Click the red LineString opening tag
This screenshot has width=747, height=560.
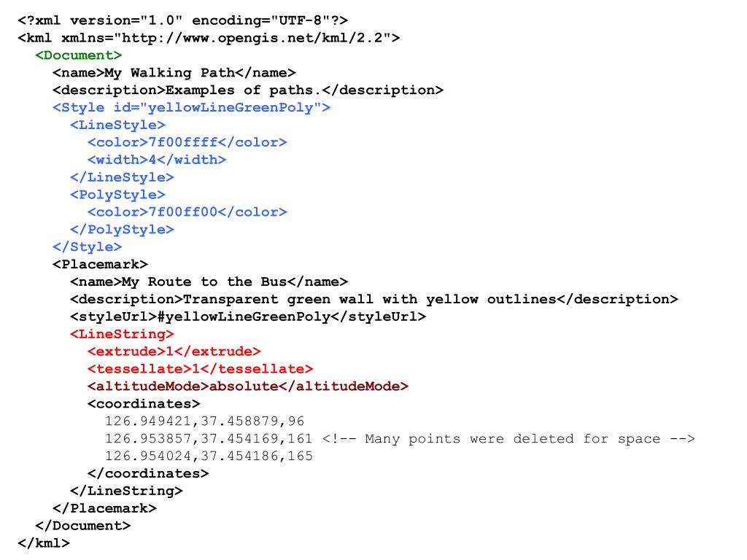[122, 334]
